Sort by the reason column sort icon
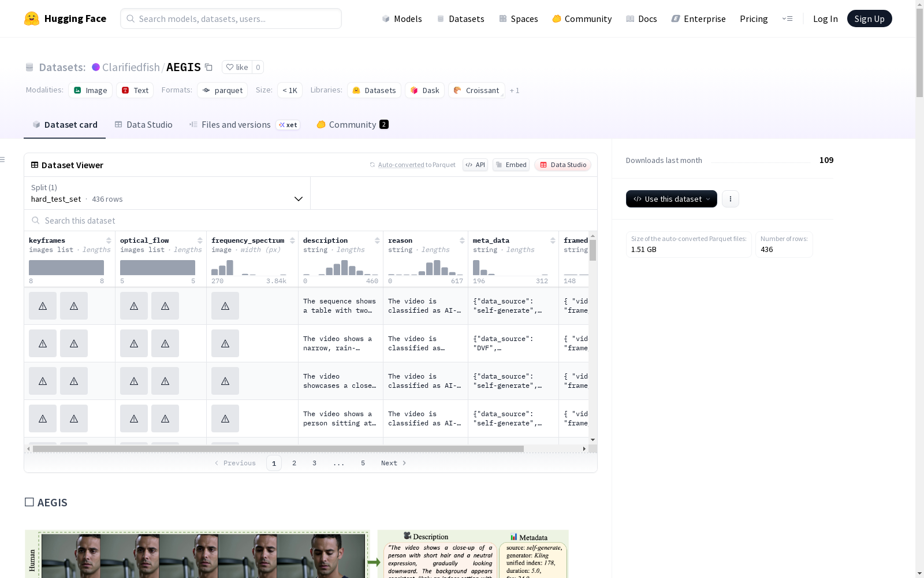This screenshot has width=924, height=578. click(x=462, y=240)
